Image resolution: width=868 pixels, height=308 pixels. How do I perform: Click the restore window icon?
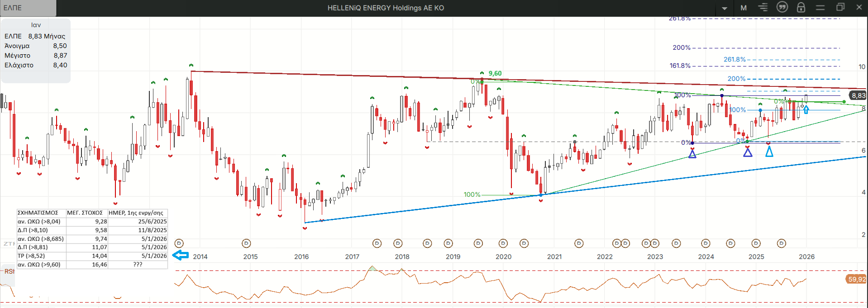[x=840, y=7]
